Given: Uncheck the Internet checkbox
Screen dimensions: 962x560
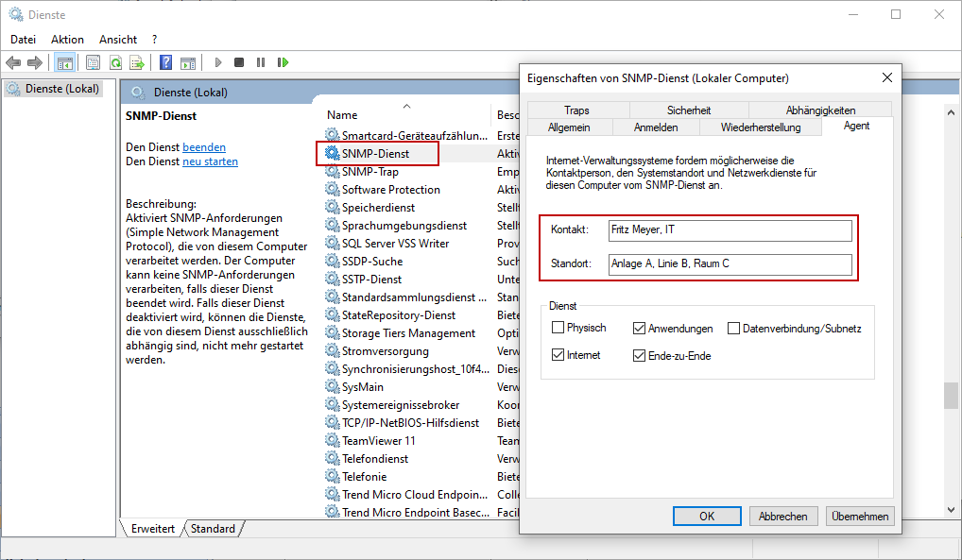Looking at the screenshot, I should 558,354.
